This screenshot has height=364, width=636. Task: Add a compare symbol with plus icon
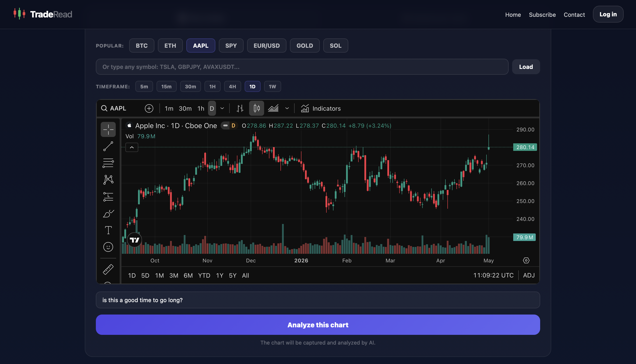[x=149, y=108]
